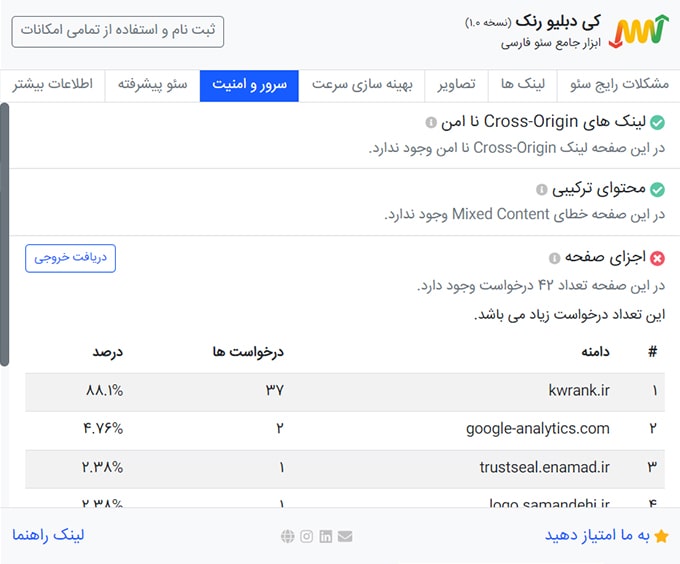Open info icon beside Cross-Origin links heading
The height and width of the screenshot is (564, 680).
click(x=431, y=122)
